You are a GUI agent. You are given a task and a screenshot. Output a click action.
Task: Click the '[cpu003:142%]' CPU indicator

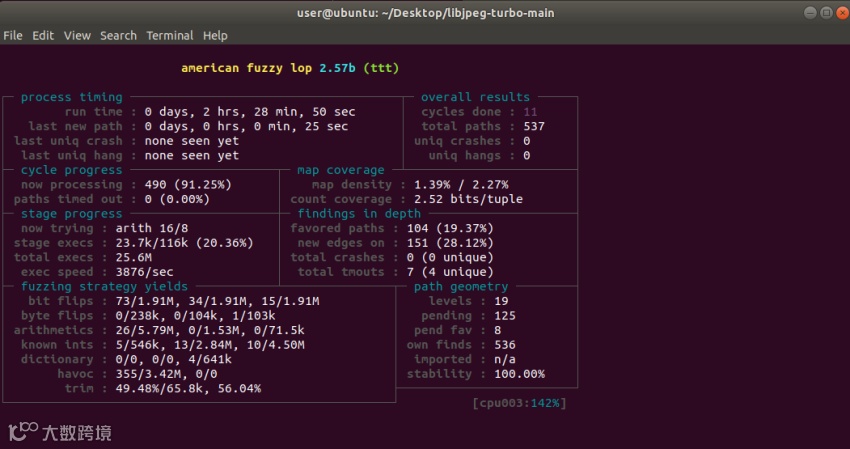pos(519,403)
